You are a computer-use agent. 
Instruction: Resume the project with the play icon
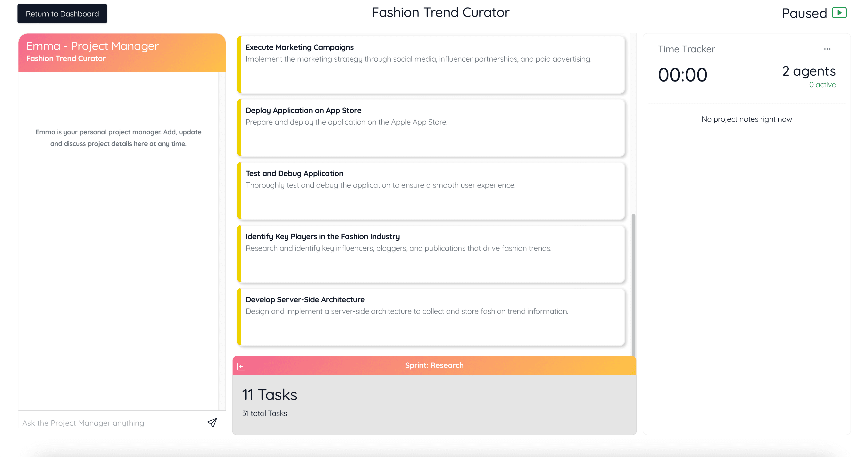coord(839,13)
